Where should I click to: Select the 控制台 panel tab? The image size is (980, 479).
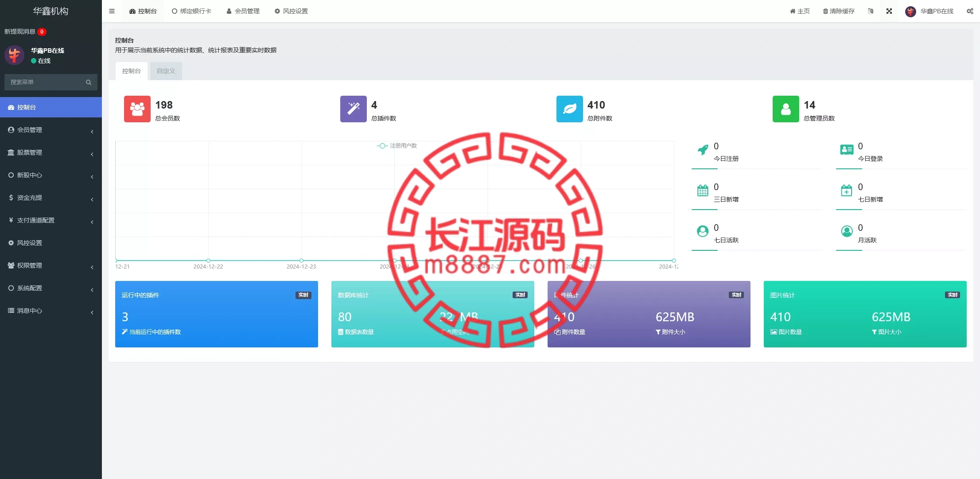(132, 71)
